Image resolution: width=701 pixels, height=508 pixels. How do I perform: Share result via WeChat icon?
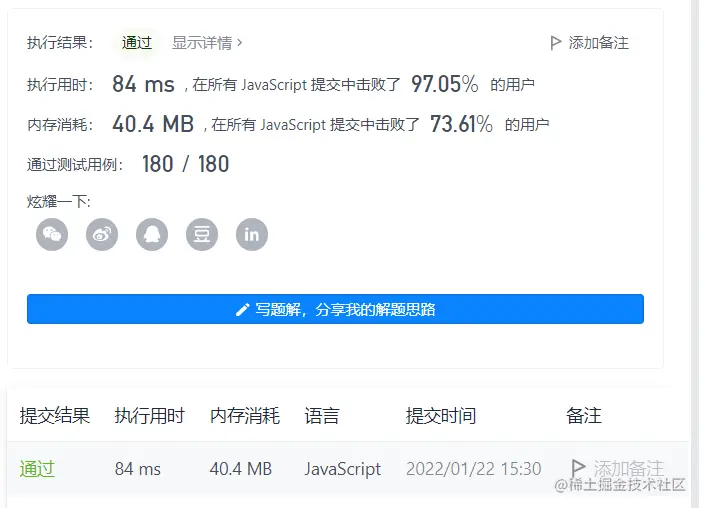(52, 234)
